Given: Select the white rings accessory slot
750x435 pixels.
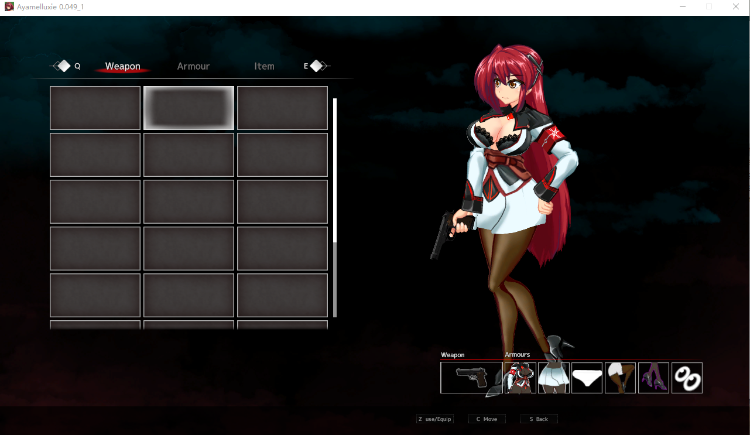Looking at the screenshot, I should (x=687, y=378).
